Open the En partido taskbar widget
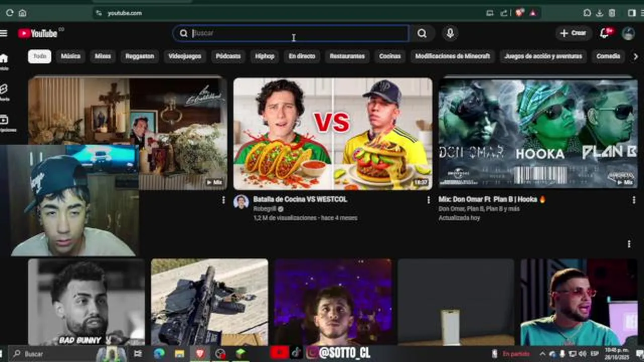This screenshot has height=362, width=644. click(x=512, y=353)
